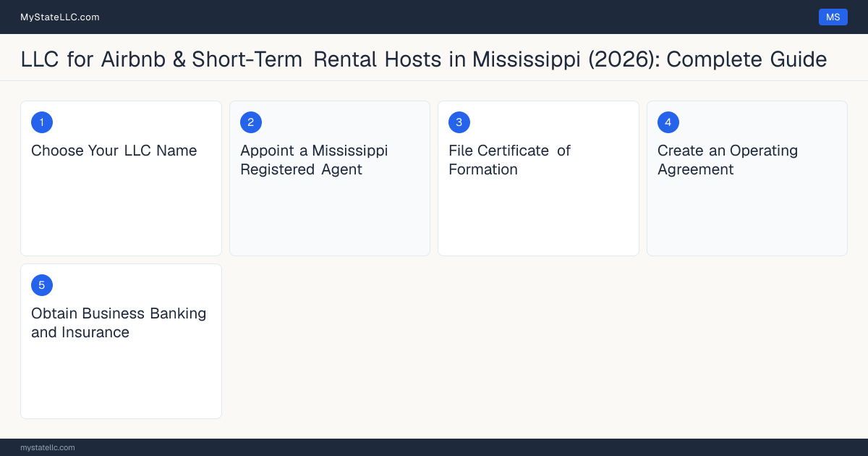
Task: Open Create an Operating Agreement heading
Action: pyautogui.click(x=728, y=160)
